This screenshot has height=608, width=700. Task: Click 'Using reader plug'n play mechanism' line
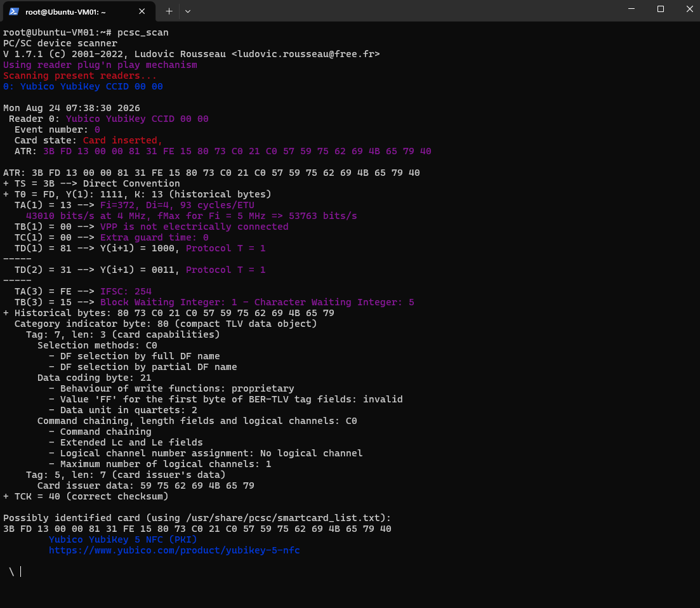coord(100,65)
